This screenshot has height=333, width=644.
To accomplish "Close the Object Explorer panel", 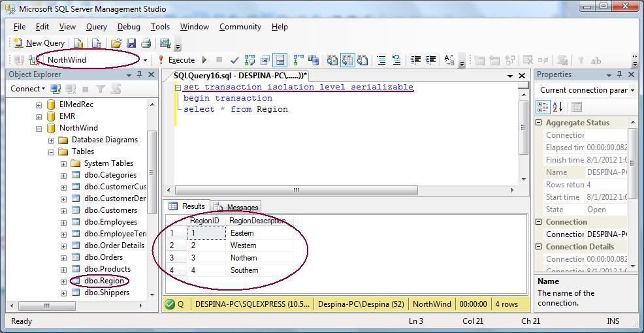I will 151,74.
